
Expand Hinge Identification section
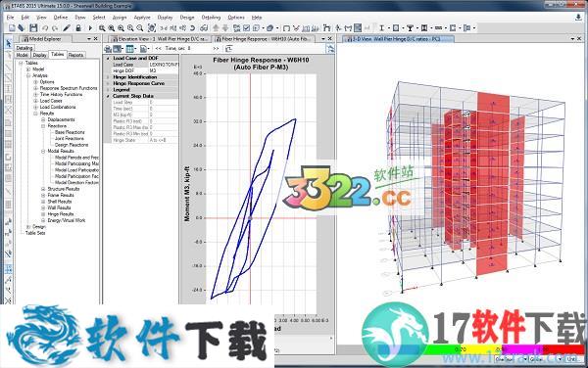(108, 77)
